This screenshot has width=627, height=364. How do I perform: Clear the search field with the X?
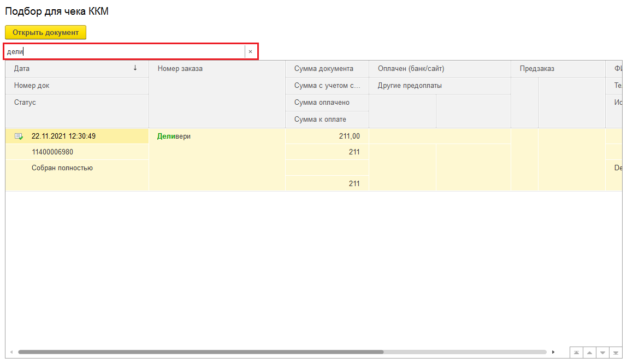(250, 52)
